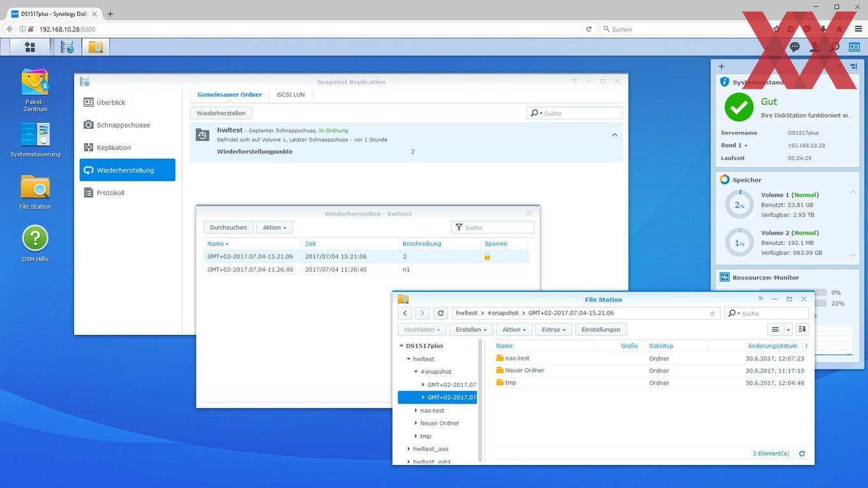
Task: Open a new browser tab
Action: (110, 13)
